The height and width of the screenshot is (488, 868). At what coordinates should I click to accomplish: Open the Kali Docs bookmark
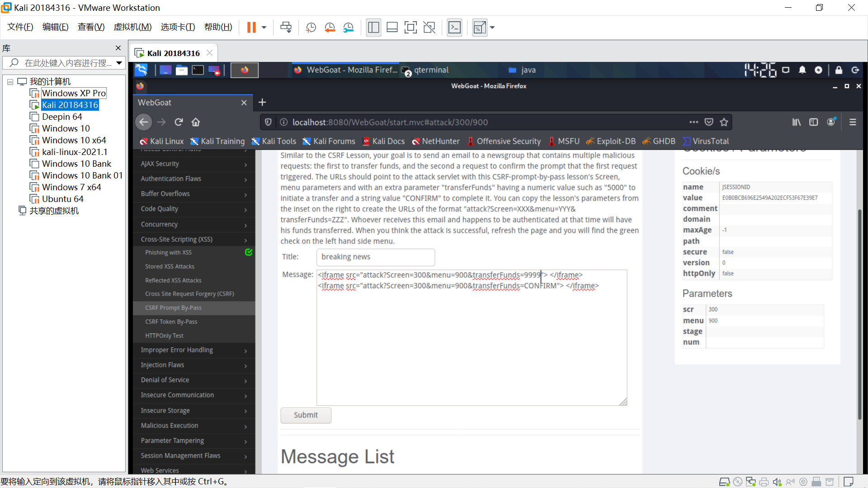384,141
